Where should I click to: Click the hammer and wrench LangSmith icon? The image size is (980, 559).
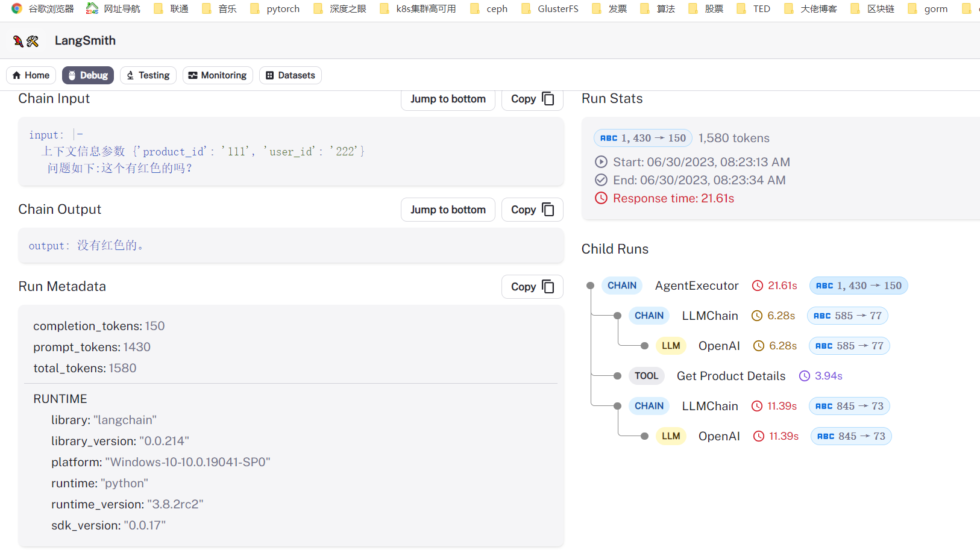click(x=34, y=40)
